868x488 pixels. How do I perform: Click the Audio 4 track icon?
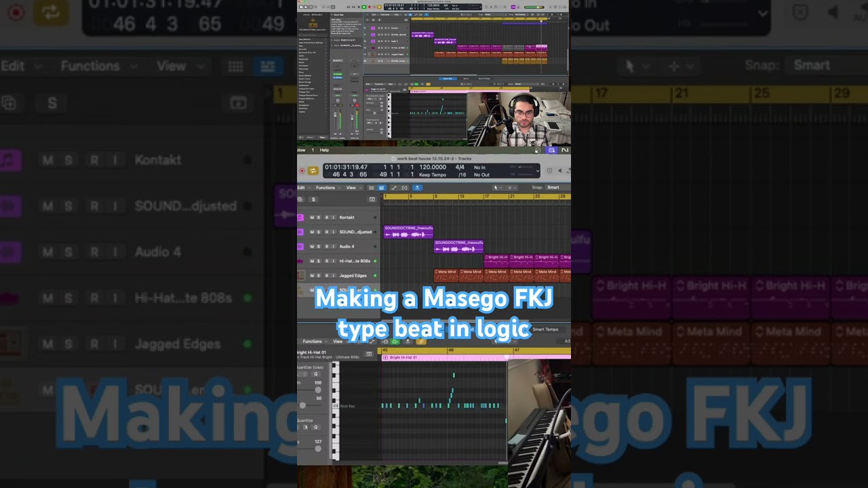click(300, 247)
